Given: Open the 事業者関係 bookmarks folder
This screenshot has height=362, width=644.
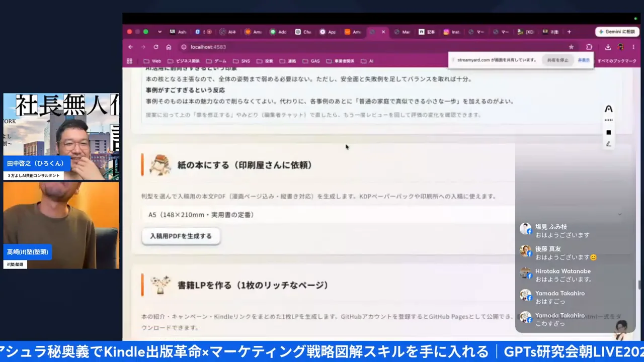Looking at the screenshot, I should pos(340,61).
